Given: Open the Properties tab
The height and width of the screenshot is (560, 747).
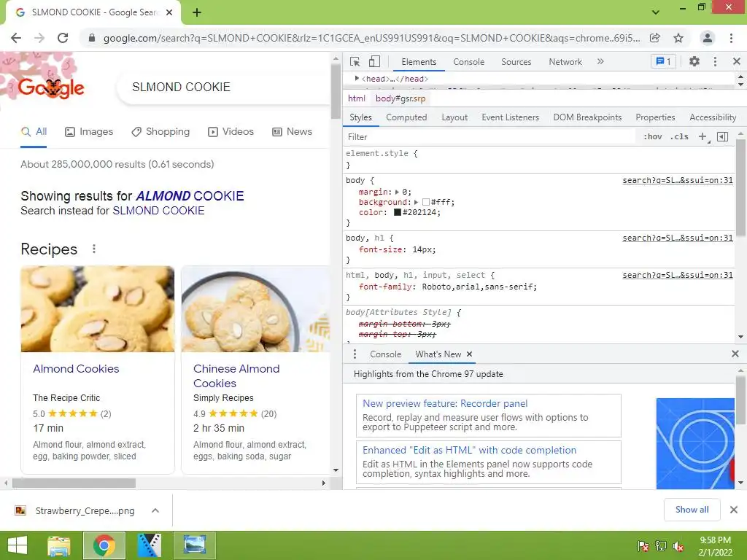Looking at the screenshot, I should 655,117.
